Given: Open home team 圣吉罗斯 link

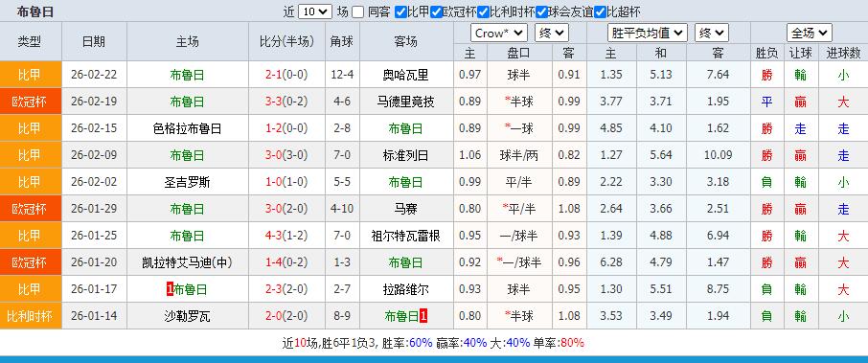Looking at the screenshot, I should (187, 182).
